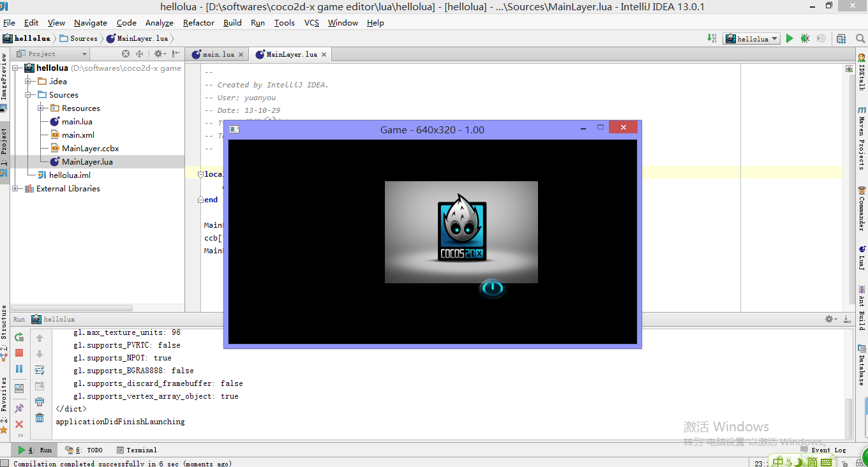The image size is (868, 467).
Task: Show more Run panel actions chevron
Action: coord(20,436)
